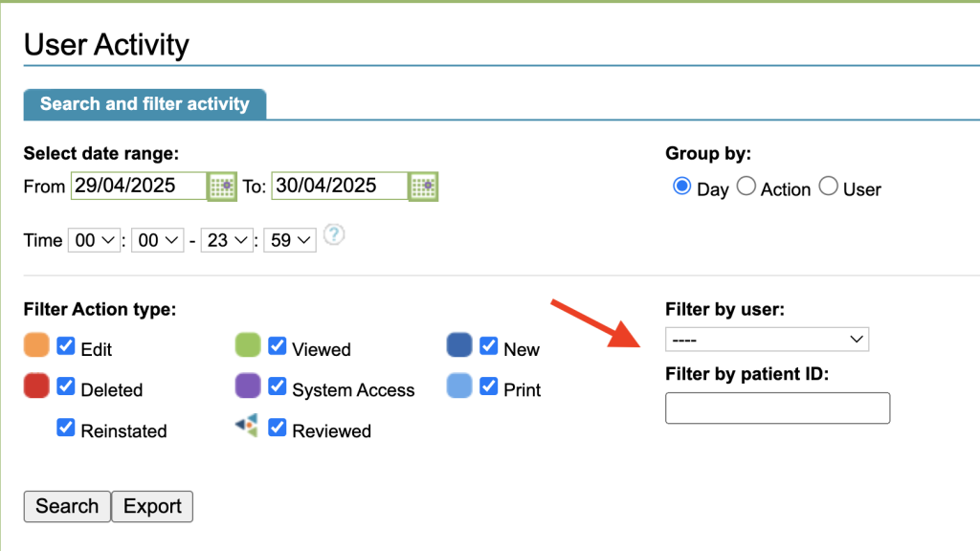The image size is (980, 551).
Task: Select Group by Action radio button
Action: tap(746, 187)
